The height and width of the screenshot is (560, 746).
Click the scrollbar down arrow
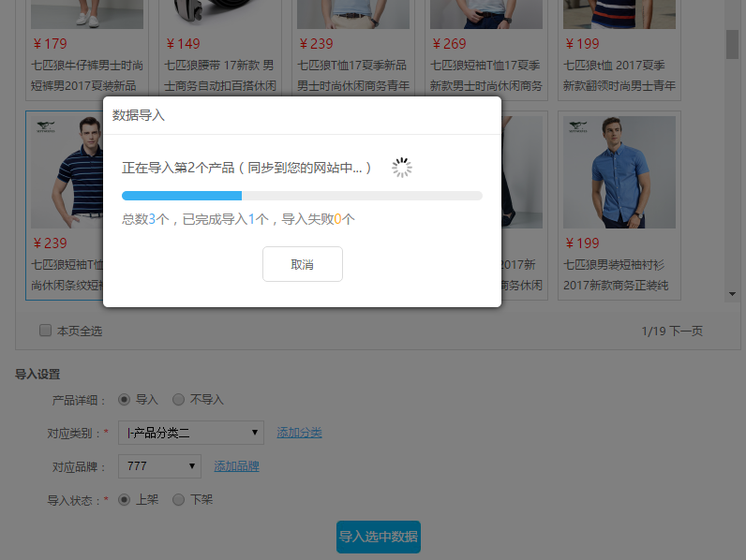pyautogui.click(x=732, y=294)
